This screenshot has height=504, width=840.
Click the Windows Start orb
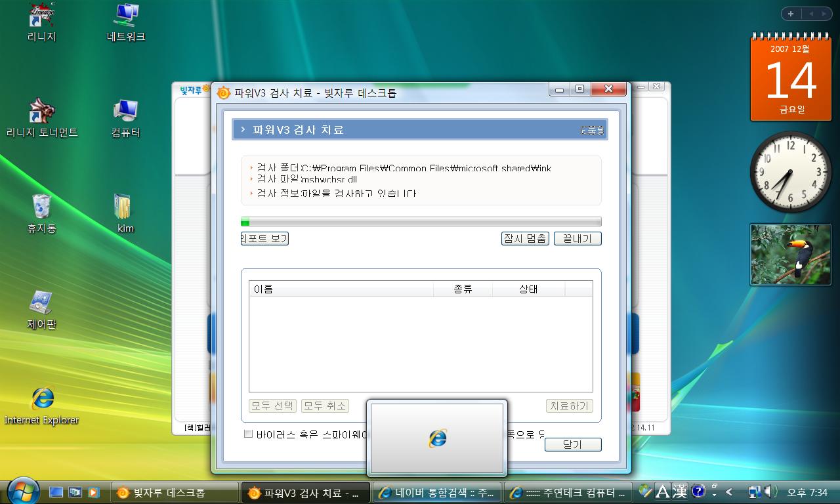click(x=22, y=490)
